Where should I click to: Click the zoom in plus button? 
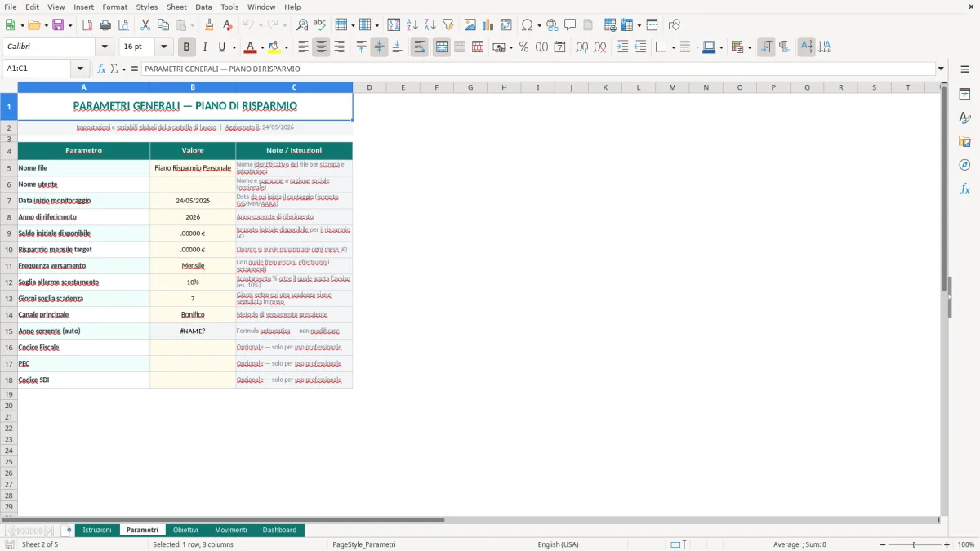point(947,544)
